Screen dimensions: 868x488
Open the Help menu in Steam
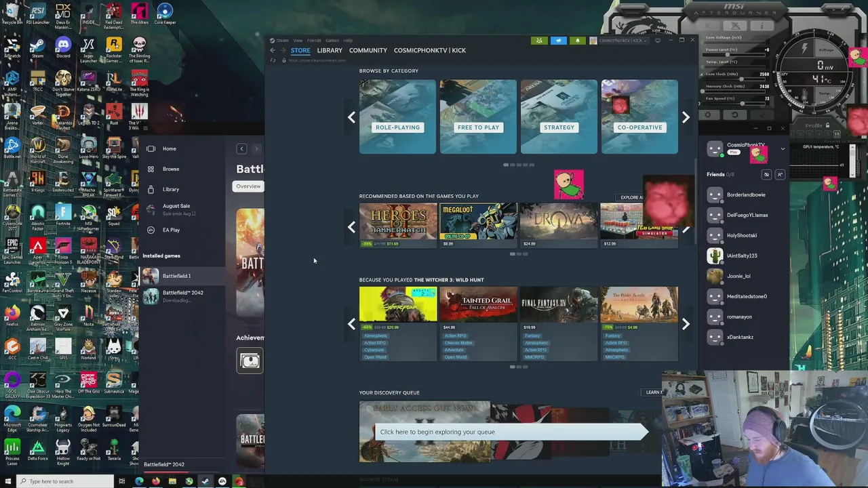[348, 41]
